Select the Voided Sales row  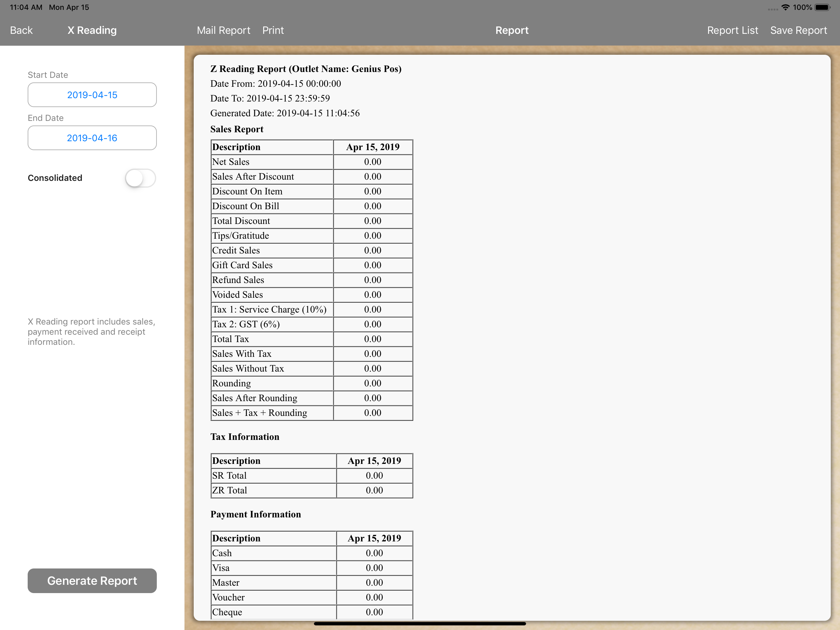pyautogui.click(x=312, y=295)
